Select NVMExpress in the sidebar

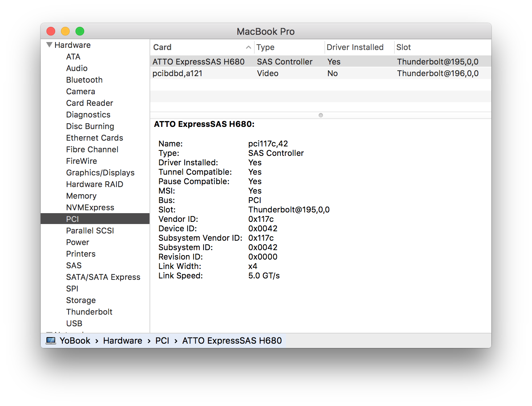click(90, 207)
